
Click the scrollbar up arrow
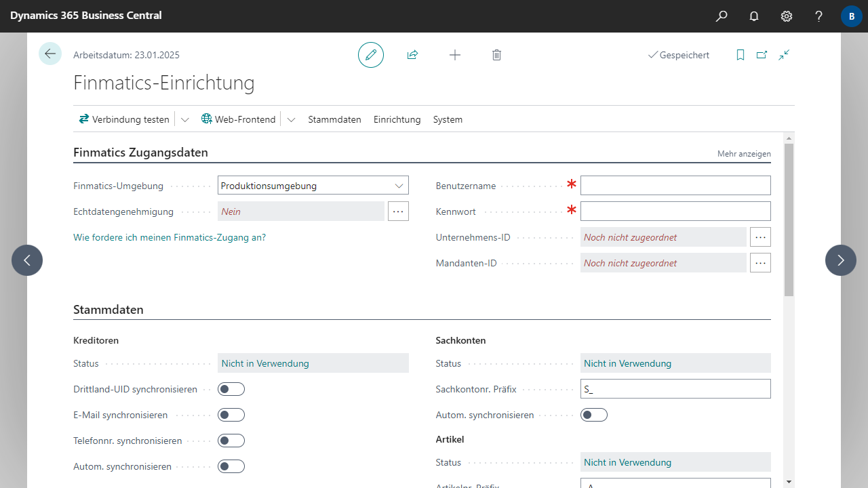tap(789, 138)
